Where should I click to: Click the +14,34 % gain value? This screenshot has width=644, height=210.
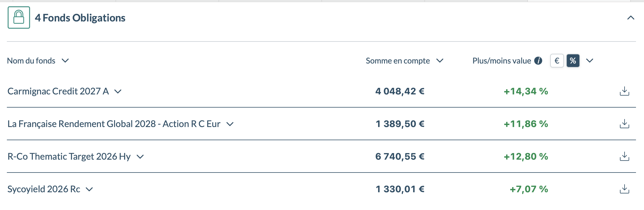[x=526, y=91]
